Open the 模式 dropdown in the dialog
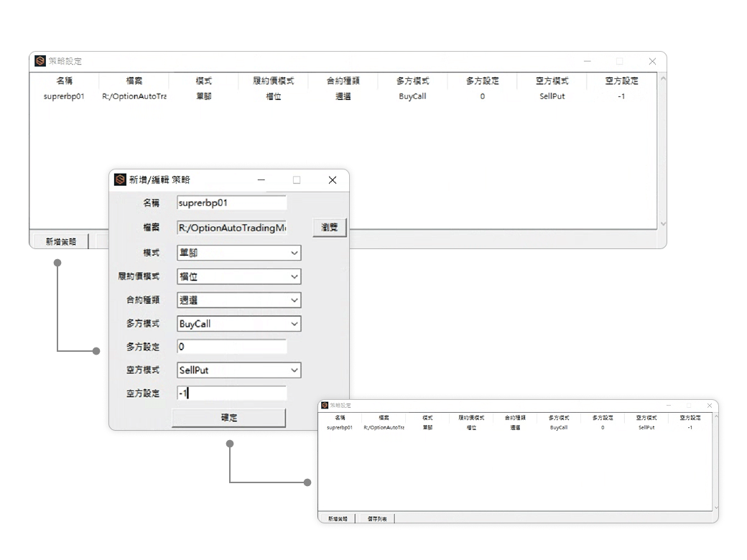Image resolution: width=747 pixels, height=560 pixels. click(x=294, y=253)
